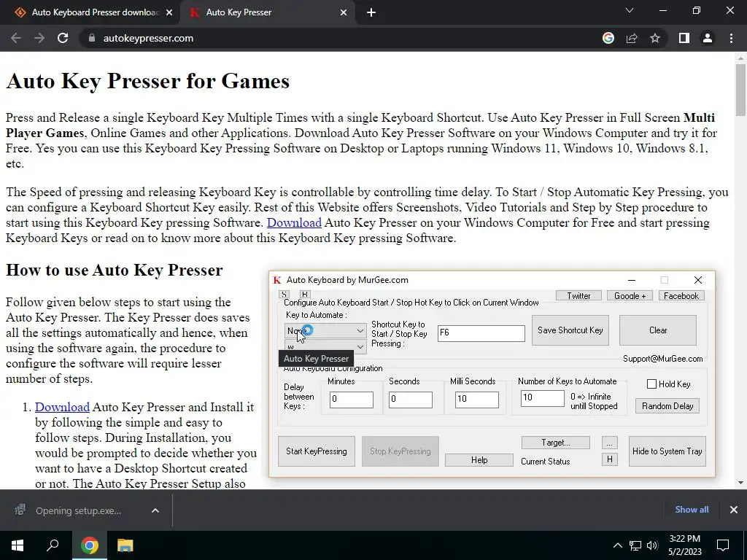Image resolution: width=747 pixels, height=560 pixels.
Task: Toggle the browser side panel icon
Action: pos(684,38)
